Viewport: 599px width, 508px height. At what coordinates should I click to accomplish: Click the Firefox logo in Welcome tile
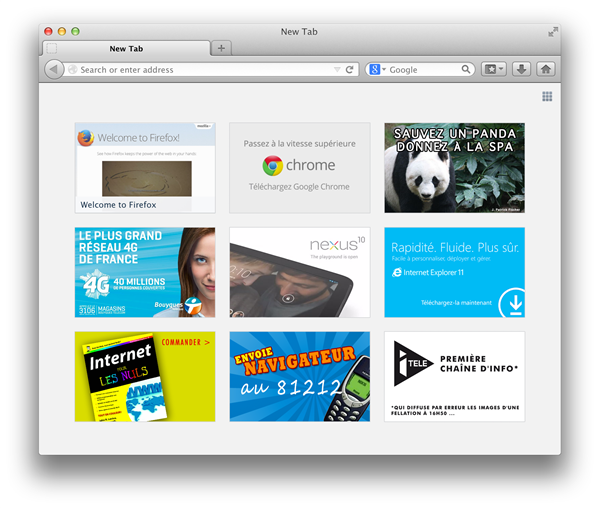coord(86,138)
